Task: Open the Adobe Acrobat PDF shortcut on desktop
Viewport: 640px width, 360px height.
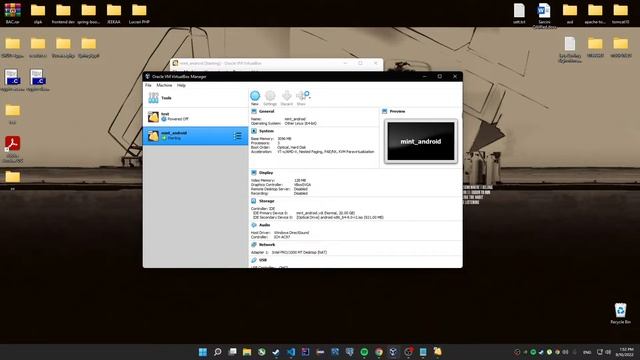Action: pos(13,149)
